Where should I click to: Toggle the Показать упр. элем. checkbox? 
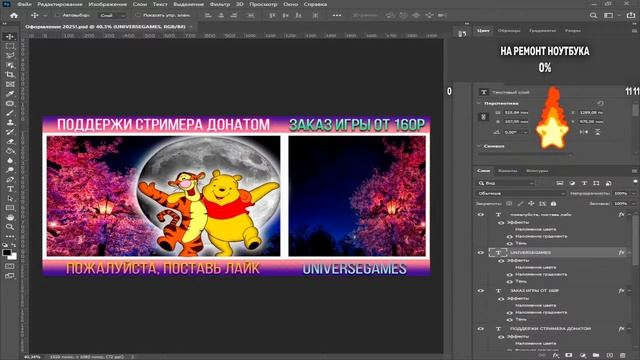pyautogui.click(x=138, y=15)
